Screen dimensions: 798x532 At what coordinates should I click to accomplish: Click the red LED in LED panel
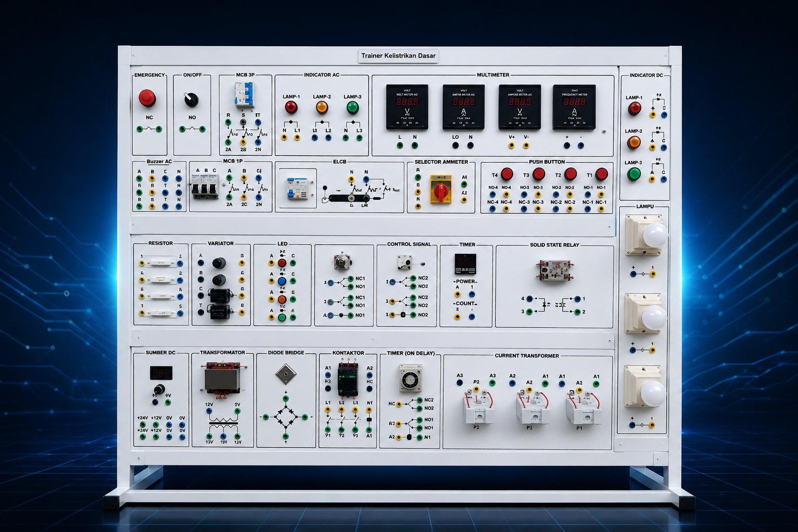coord(282,263)
